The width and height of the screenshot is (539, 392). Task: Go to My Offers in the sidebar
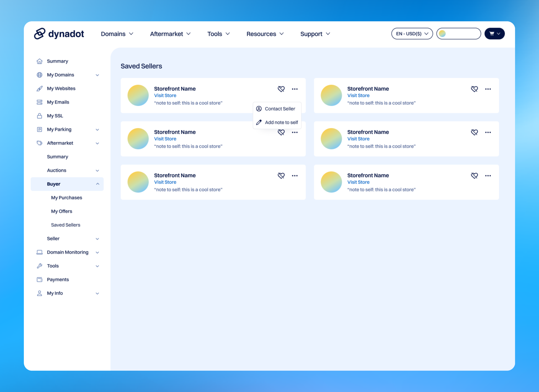pyautogui.click(x=62, y=211)
